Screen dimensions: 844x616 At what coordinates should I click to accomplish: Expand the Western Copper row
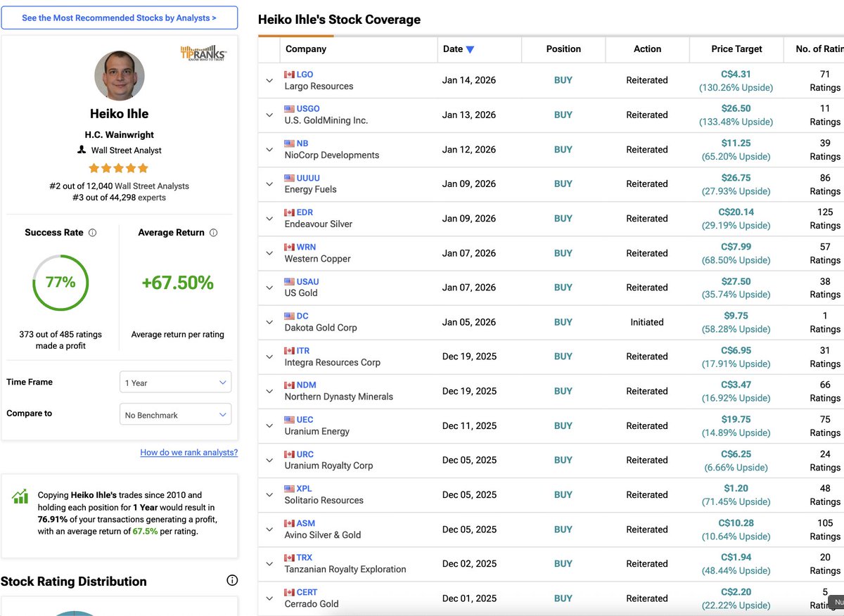point(269,253)
